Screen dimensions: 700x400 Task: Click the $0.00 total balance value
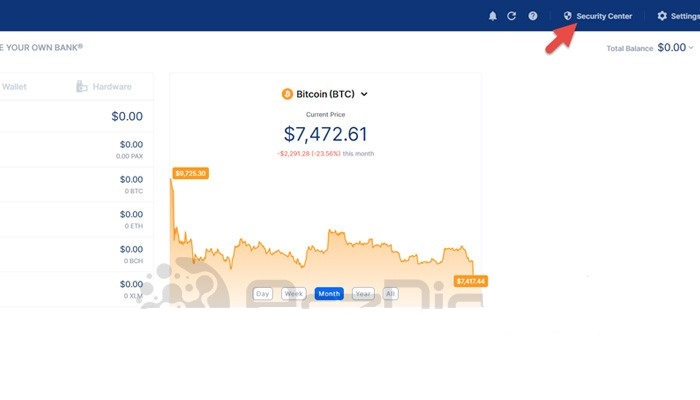click(671, 47)
